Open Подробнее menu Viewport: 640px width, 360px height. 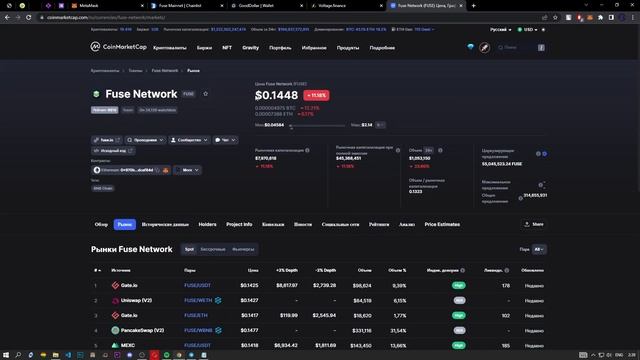tap(382, 48)
